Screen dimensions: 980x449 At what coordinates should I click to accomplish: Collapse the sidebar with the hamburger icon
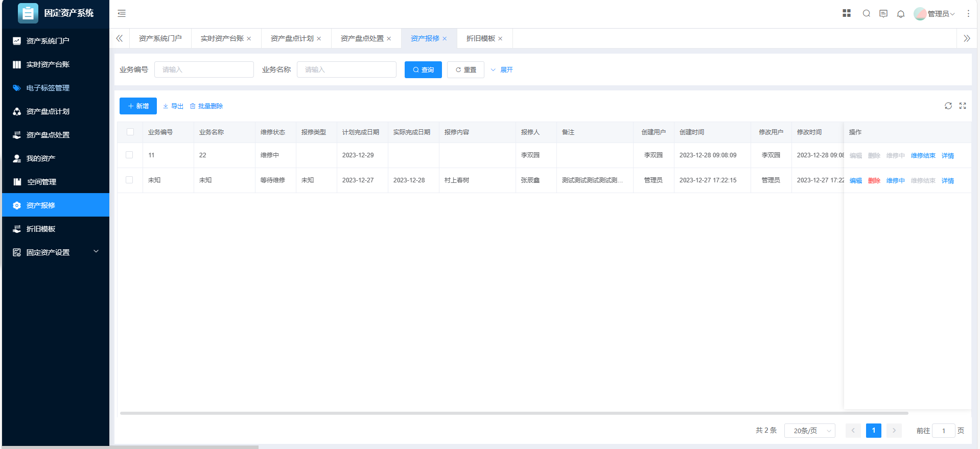[x=122, y=13]
